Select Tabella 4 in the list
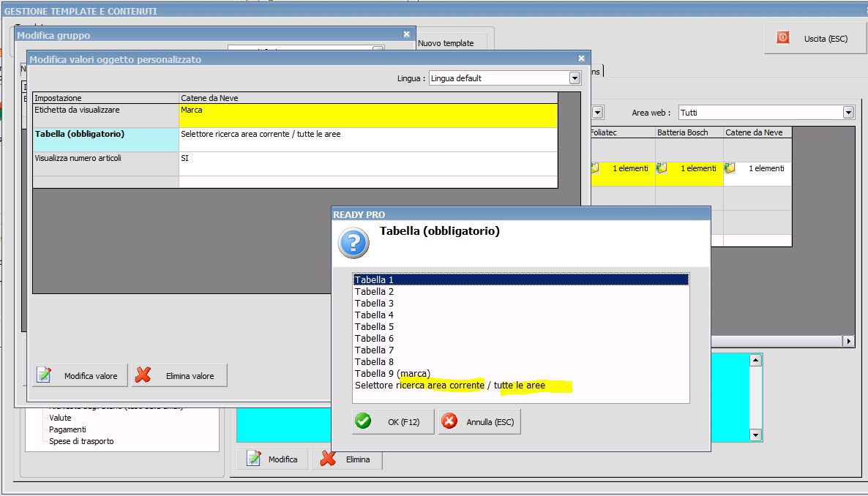Viewport: 868px width, 496px height. pyautogui.click(x=521, y=315)
